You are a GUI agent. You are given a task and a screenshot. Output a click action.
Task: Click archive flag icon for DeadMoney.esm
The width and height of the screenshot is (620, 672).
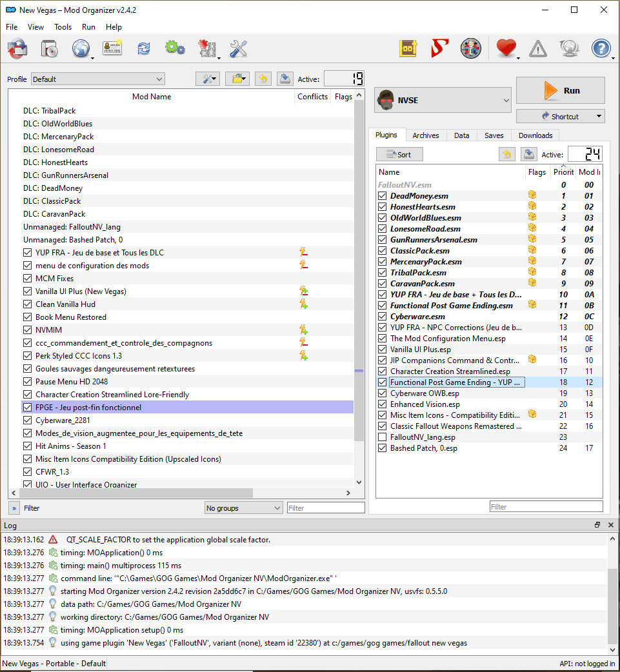click(x=532, y=195)
